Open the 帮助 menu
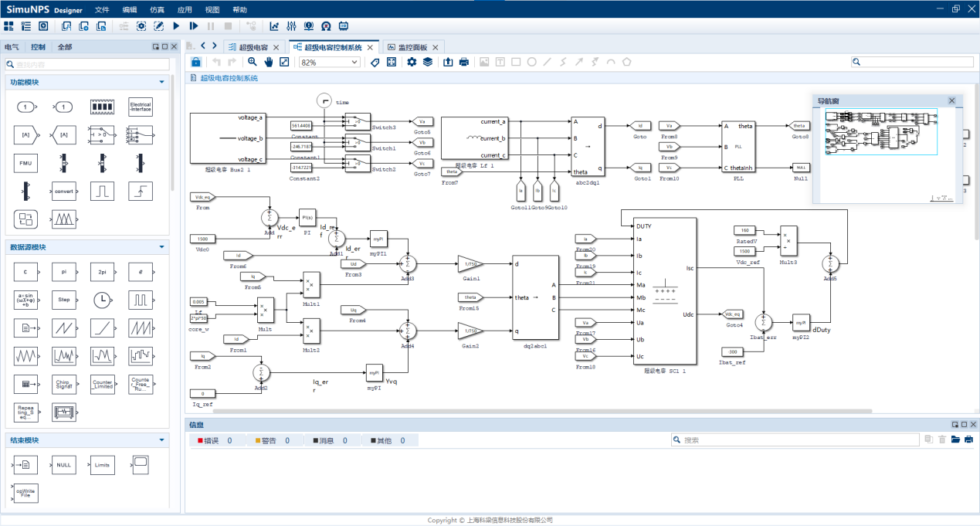 pyautogui.click(x=240, y=9)
